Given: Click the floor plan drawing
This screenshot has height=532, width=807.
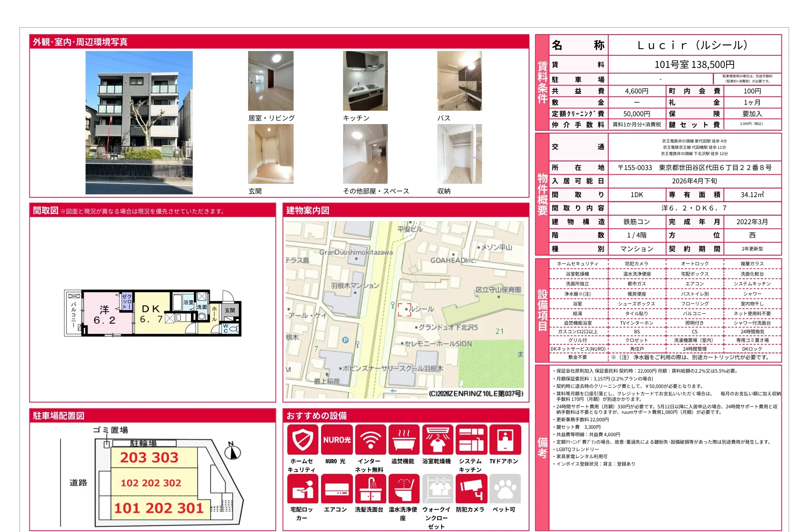Looking at the screenshot, I should pos(153,313).
